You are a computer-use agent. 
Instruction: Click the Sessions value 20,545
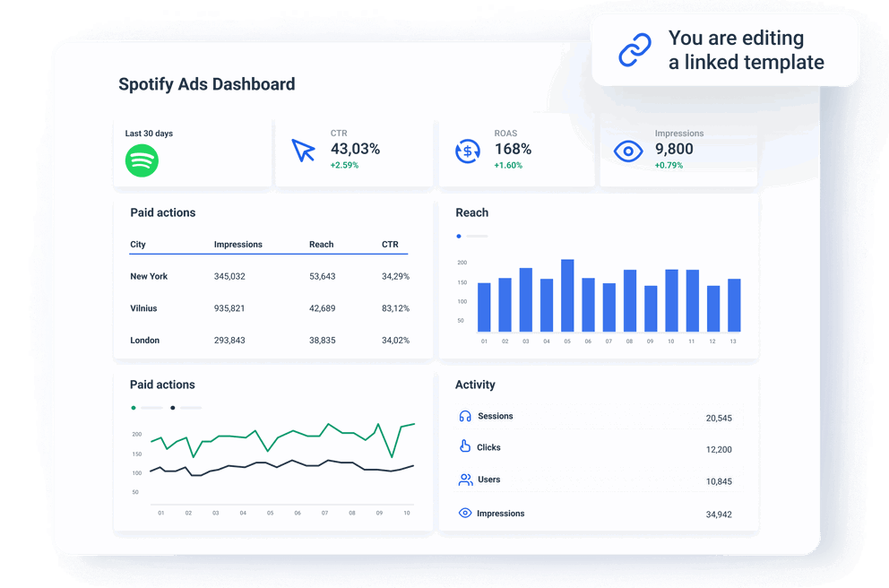click(718, 418)
